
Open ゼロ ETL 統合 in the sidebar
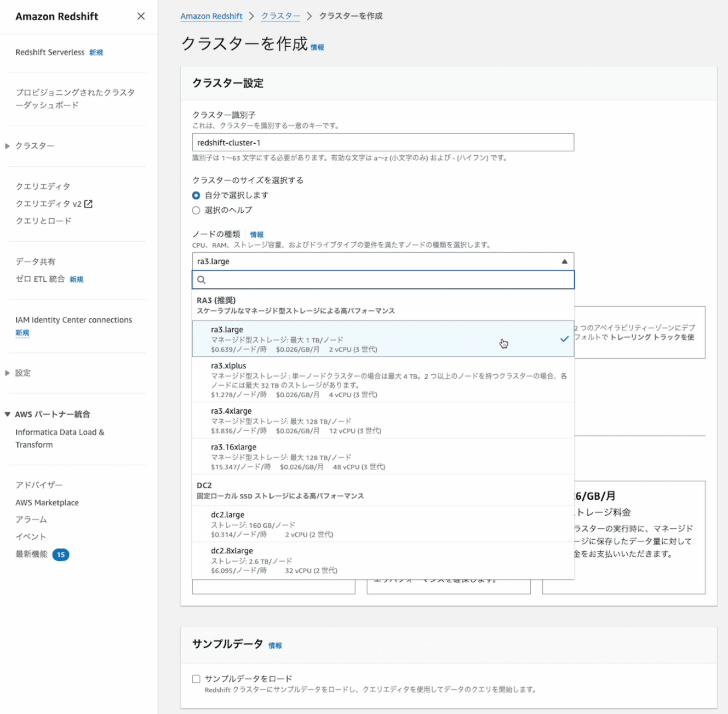[x=40, y=279]
